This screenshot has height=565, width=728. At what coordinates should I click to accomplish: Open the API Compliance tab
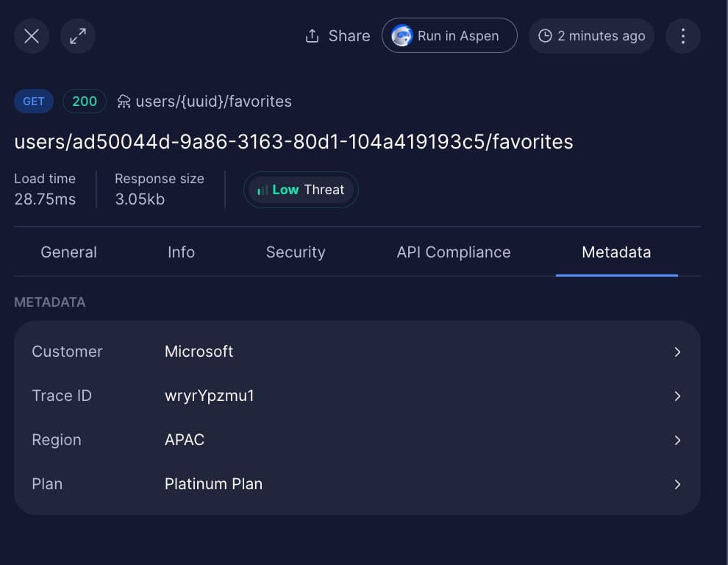(454, 252)
